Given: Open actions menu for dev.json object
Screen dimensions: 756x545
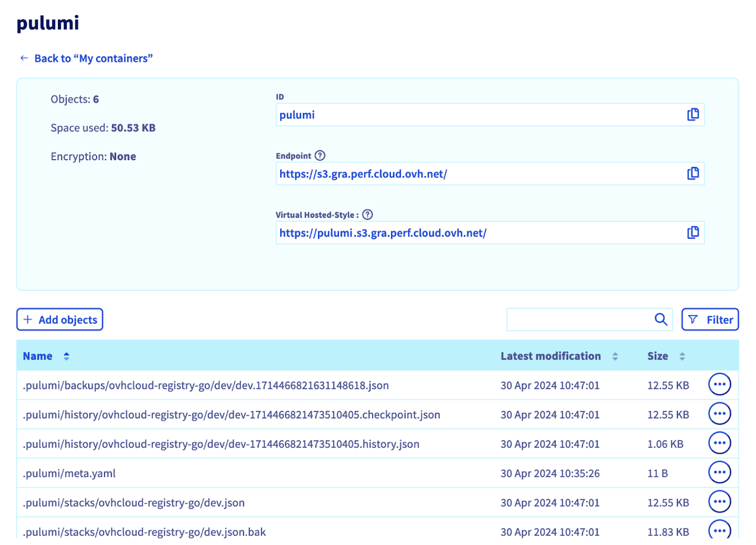Looking at the screenshot, I should pos(719,501).
